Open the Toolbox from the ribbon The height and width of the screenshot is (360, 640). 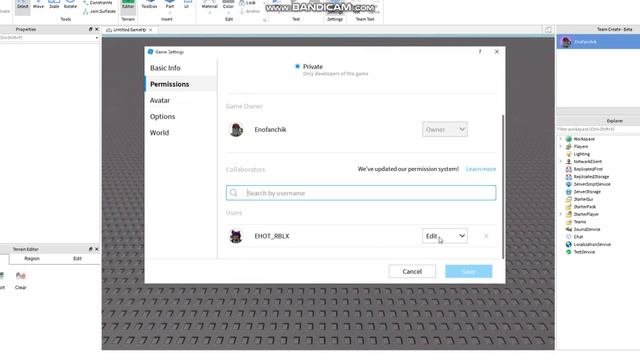[149, 5]
